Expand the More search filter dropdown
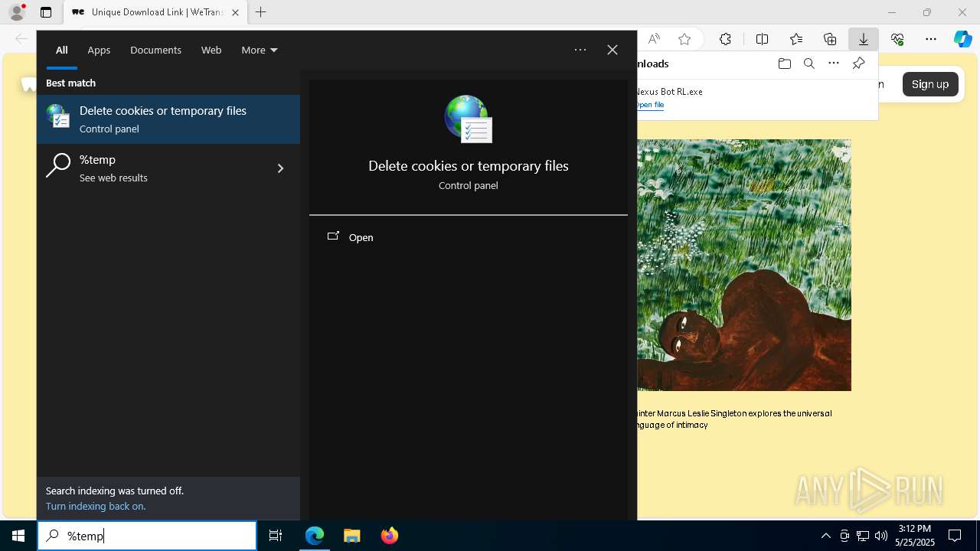Image resolution: width=980 pixels, height=551 pixels. [x=260, y=50]
